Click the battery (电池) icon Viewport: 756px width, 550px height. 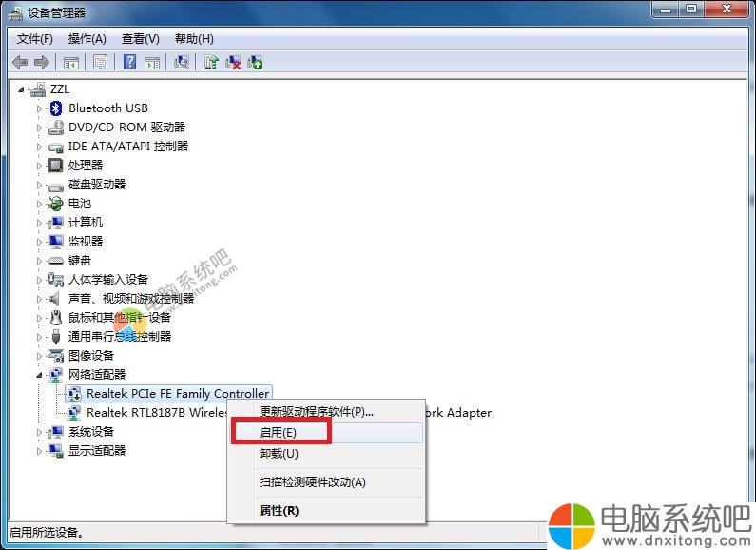pyautogui.click(x=56, y=204)
